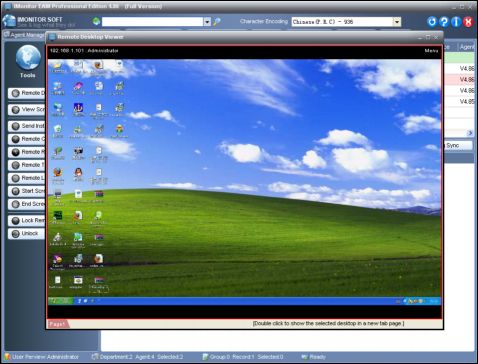The height and width of the screenshot is (364, 478).
Task: Click the Lock Remote button
Action: coord(26,220)
